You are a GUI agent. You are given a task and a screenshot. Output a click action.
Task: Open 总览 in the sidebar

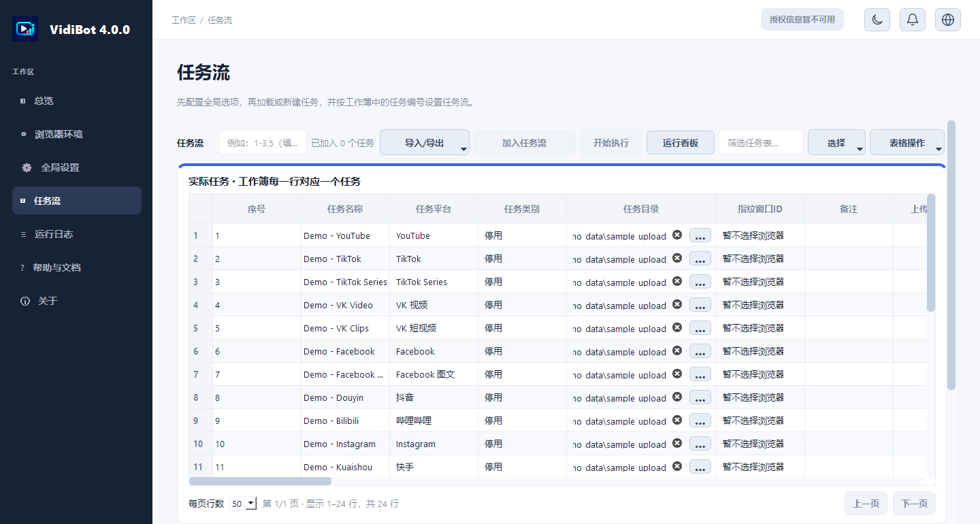coord(77,101)
